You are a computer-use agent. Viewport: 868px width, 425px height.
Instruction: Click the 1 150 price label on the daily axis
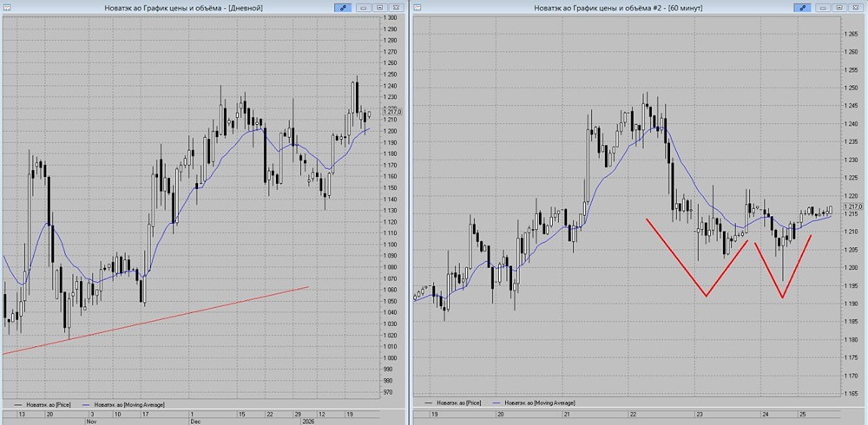click(x=391, y=188)
